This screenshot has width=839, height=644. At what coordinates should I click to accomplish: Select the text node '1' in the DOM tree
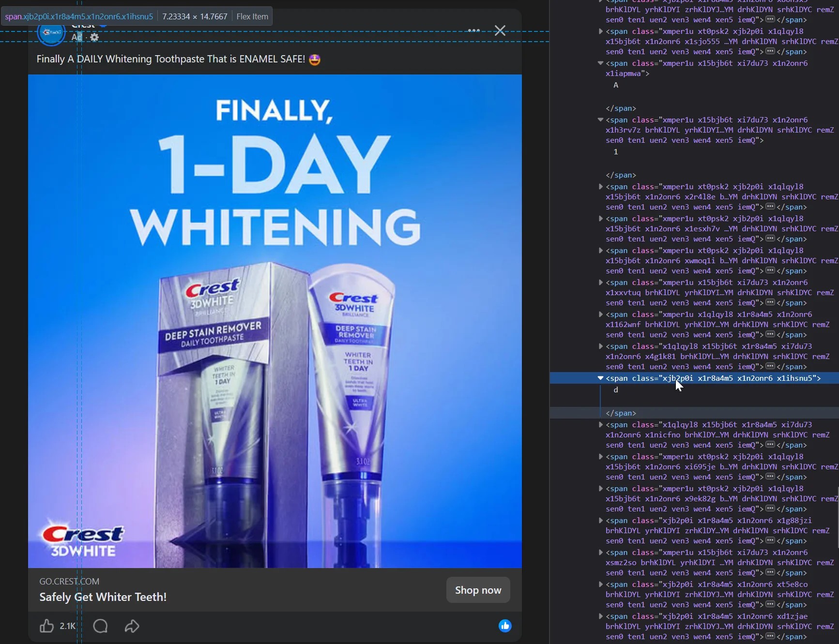616,152
